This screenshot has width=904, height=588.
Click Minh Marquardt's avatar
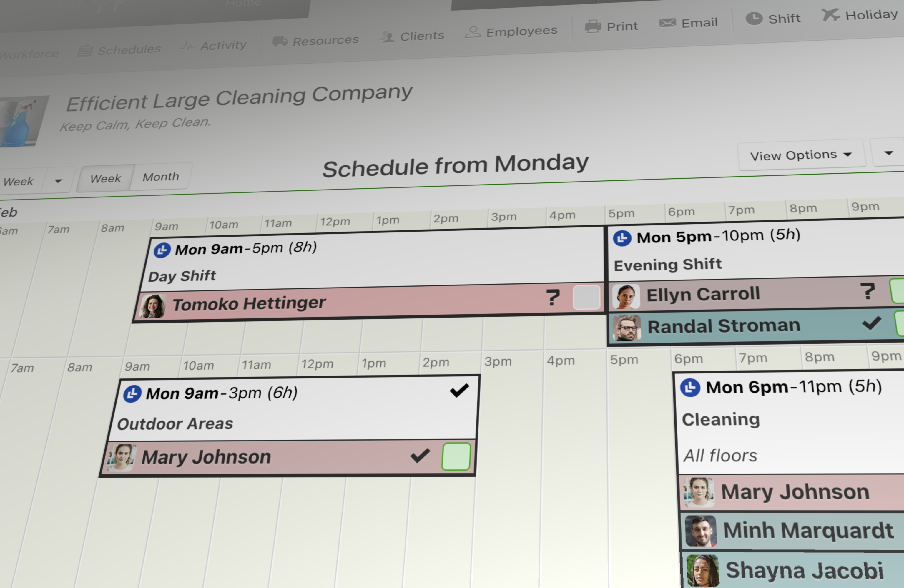(701, 531)
